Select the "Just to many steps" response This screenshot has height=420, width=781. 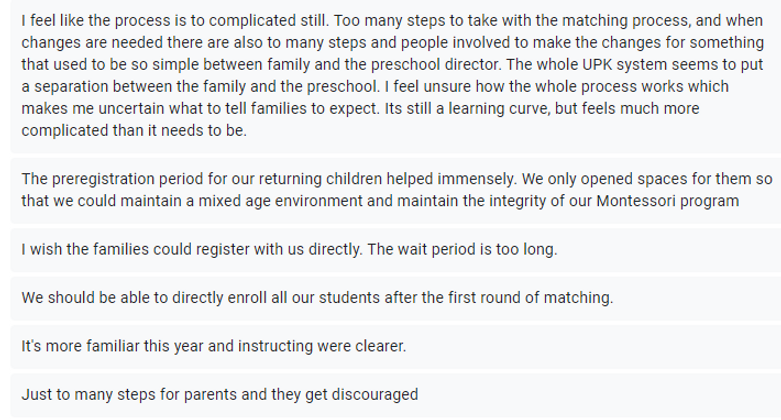coord(218,394)
